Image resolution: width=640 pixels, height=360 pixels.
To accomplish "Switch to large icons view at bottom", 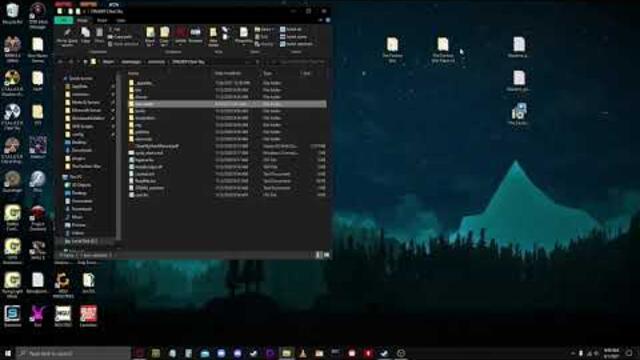I will (327, 255).
